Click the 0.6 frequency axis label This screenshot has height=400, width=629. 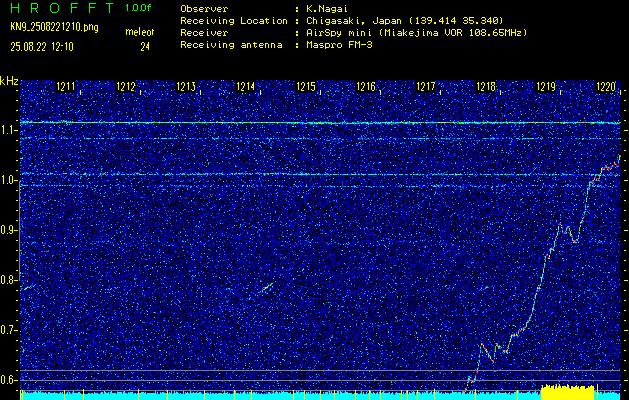(8, 380)
